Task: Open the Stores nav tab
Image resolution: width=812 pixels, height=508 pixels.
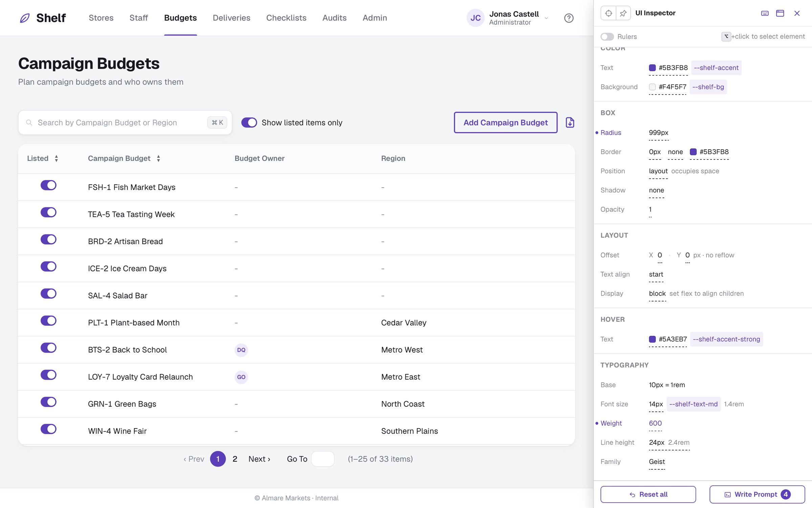Action: click(x=101, y=18)
